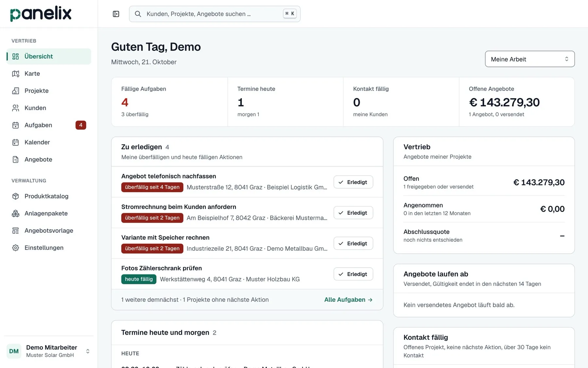Follow the 'Alle Aufgaben' link
This screenshot has width=588, height=368.
348,300
